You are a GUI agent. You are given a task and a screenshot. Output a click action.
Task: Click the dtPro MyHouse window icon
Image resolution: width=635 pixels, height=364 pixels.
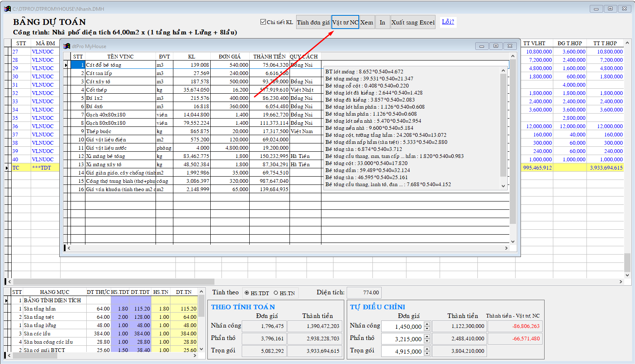click(67, 46)
